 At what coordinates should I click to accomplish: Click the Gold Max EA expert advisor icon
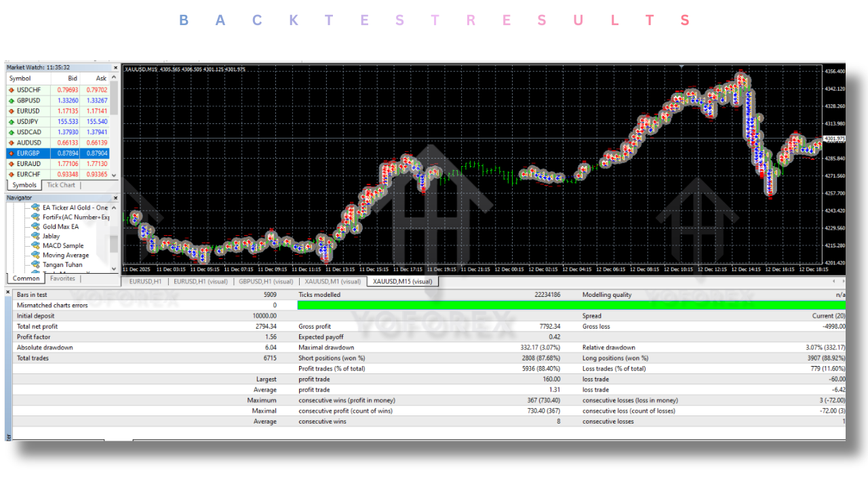pos(37,227)
